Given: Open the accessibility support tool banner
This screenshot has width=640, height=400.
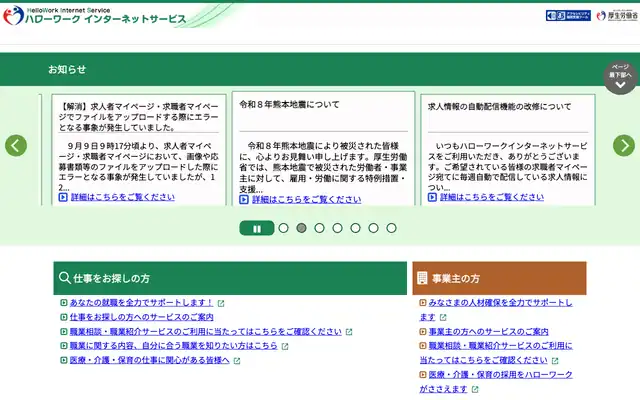Looking at the screenshot, I should (568, 16).
